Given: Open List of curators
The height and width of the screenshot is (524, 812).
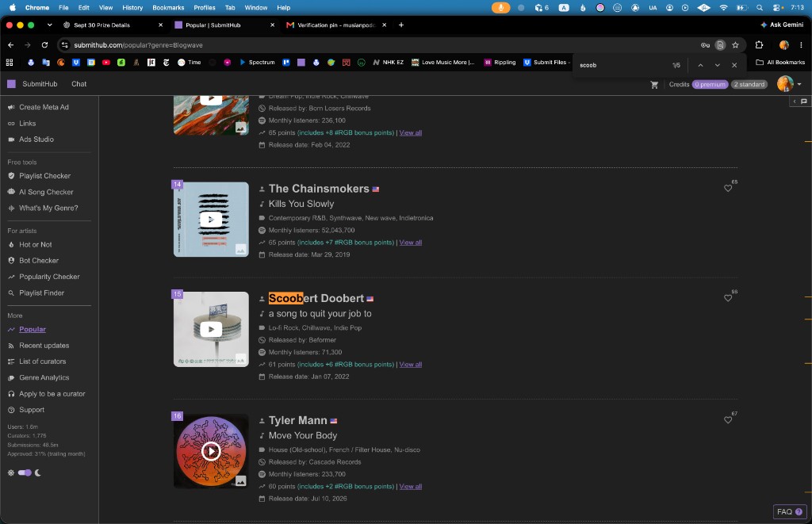Looking at the screenshot, I should (x=42, y=361).
